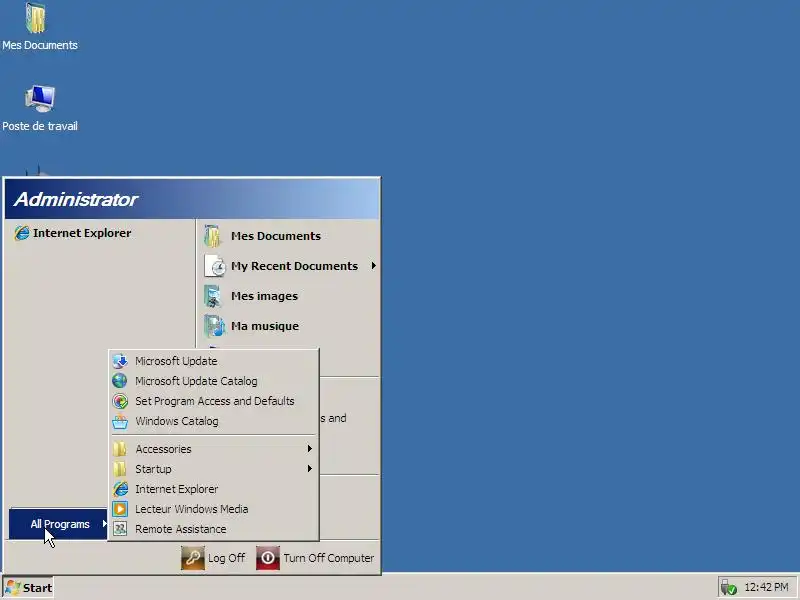This screenshot has height=600, width=800.
Task: Click the Administrator user name header
Action: click(x=76, y=199)
